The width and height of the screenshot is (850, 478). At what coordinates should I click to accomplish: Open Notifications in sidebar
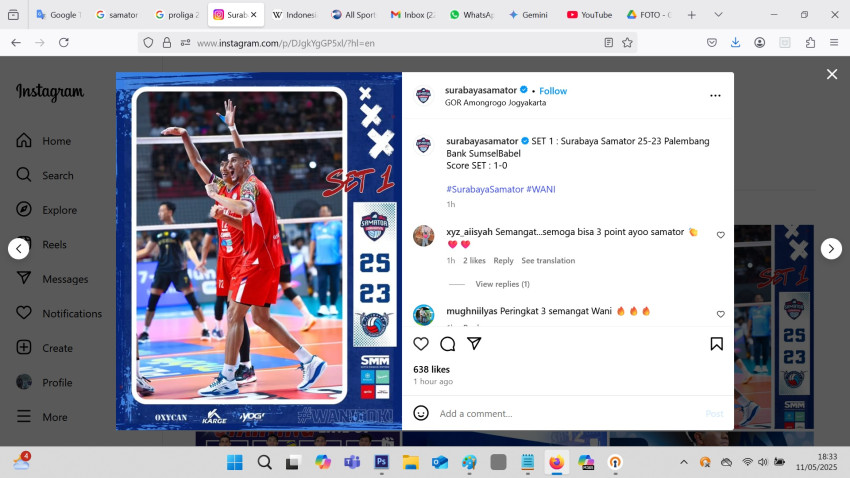(x=59, y=313)
